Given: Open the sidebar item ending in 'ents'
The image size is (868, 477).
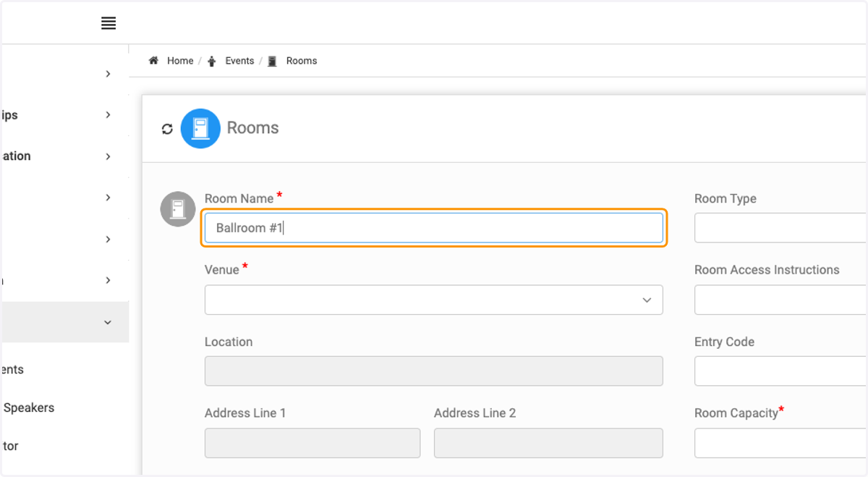Looking at the screenshot, I should [x=12, y=369].
